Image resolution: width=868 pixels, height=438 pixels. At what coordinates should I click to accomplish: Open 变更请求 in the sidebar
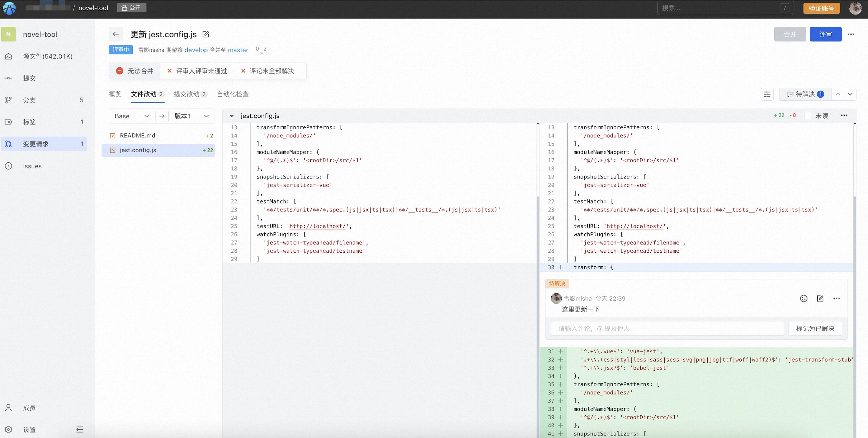pyautogui.click(x=44, y=144)
